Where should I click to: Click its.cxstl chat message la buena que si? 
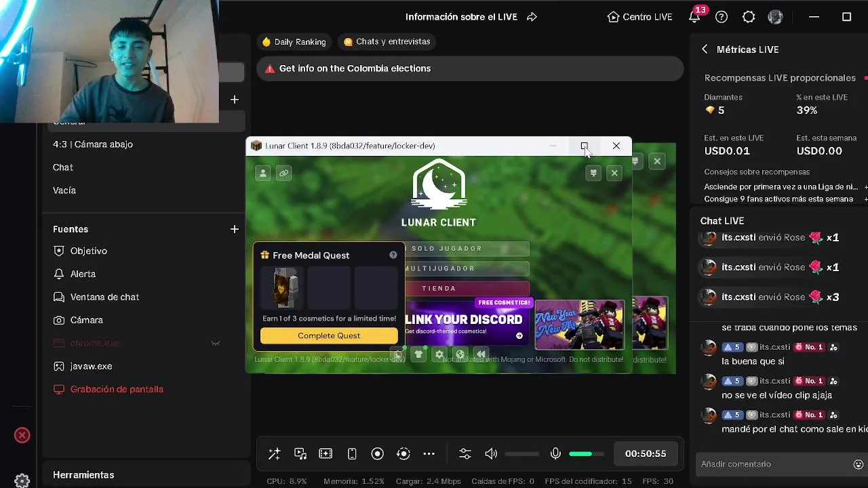click(x=753, y=361)
